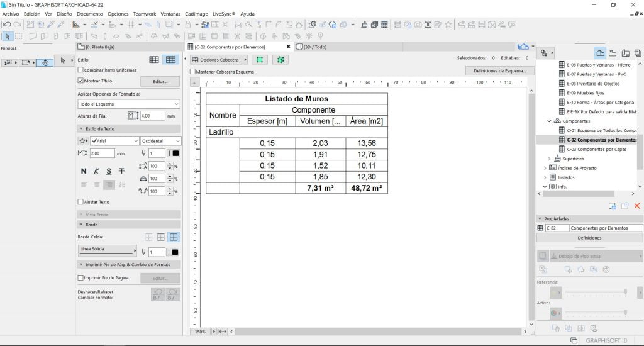
Task: Open the Documento menu
Action: click(90, 14)
